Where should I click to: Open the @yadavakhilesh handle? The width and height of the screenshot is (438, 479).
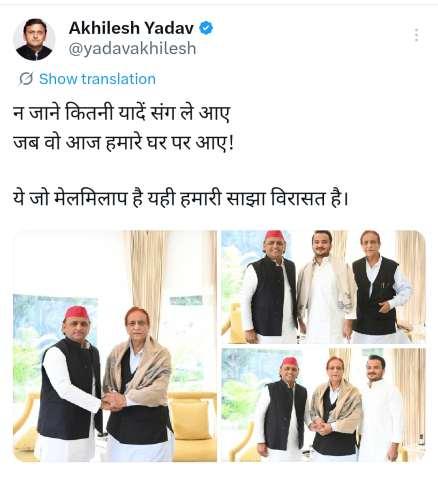tap(132, 49)
